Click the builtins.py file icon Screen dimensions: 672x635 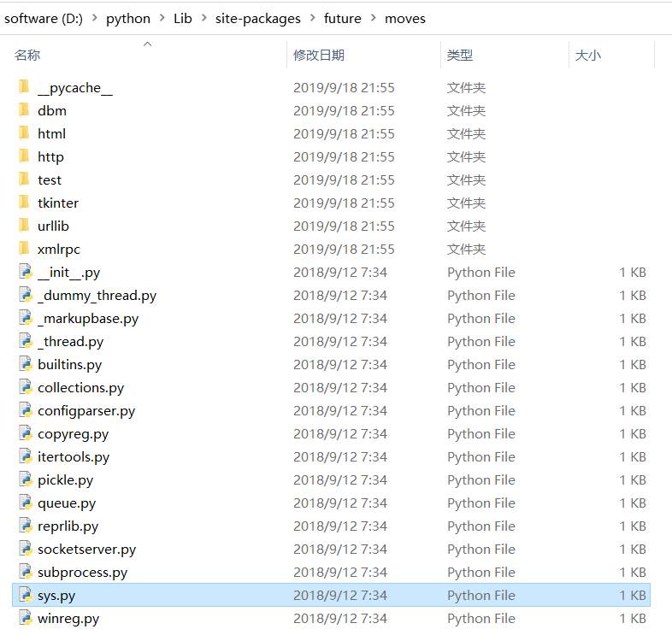(x=26, y=365)
